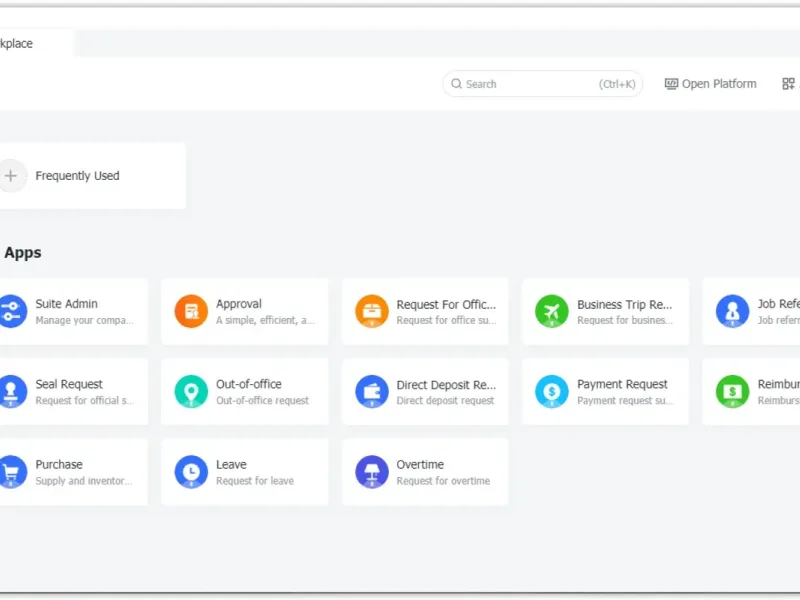Click the Out-of-office location pin icon
This screenshot has width=800, height=600.
click(191, 391)
